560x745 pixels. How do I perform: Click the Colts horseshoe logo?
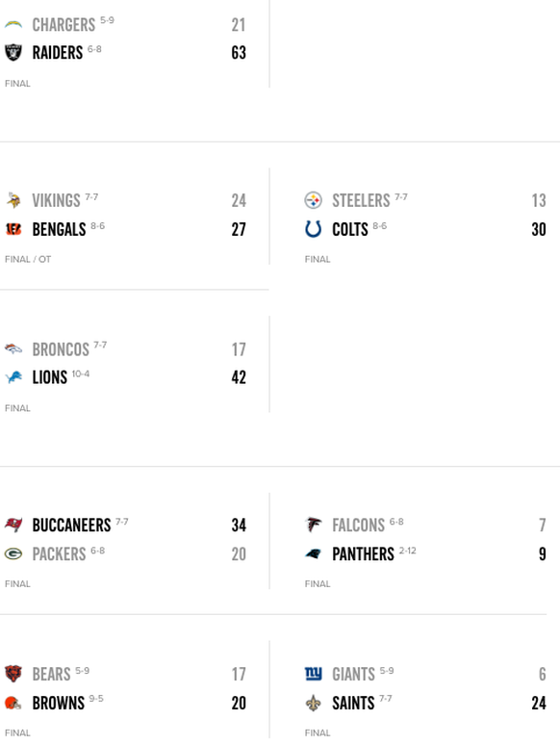click(313, 229)
